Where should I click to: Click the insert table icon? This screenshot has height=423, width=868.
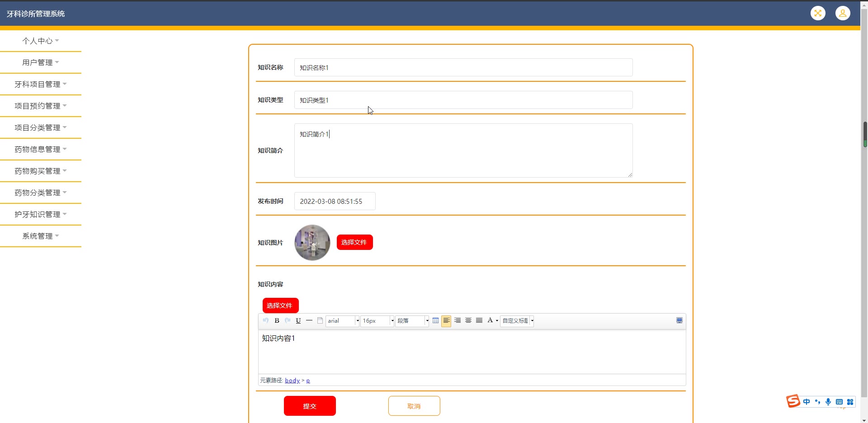click(435, 321)
